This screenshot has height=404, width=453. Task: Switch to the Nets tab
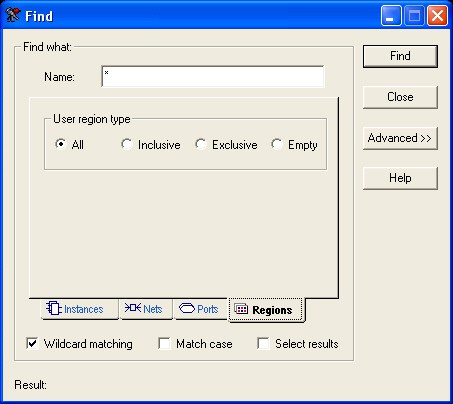[x=146, y=309]
